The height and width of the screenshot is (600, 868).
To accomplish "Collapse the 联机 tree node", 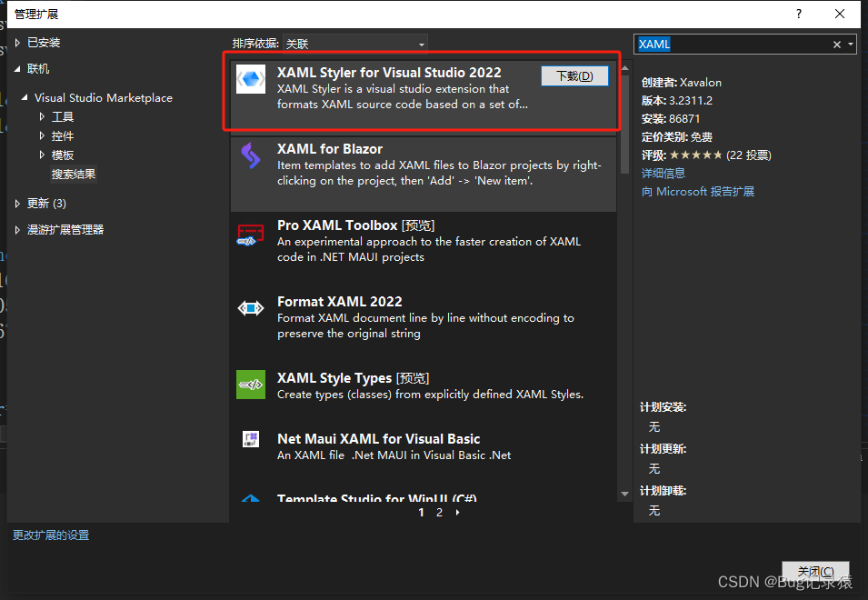I will pos(17,68).
